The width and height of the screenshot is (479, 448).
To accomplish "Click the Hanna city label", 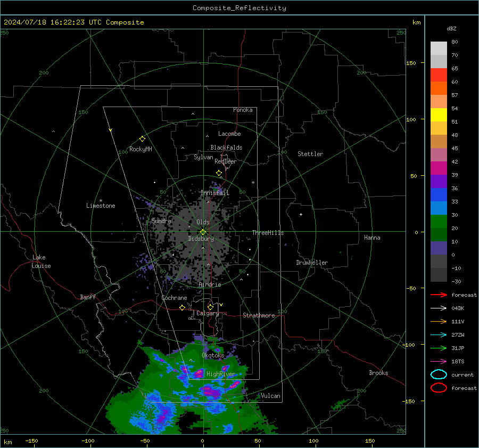I will click(372, 238).
